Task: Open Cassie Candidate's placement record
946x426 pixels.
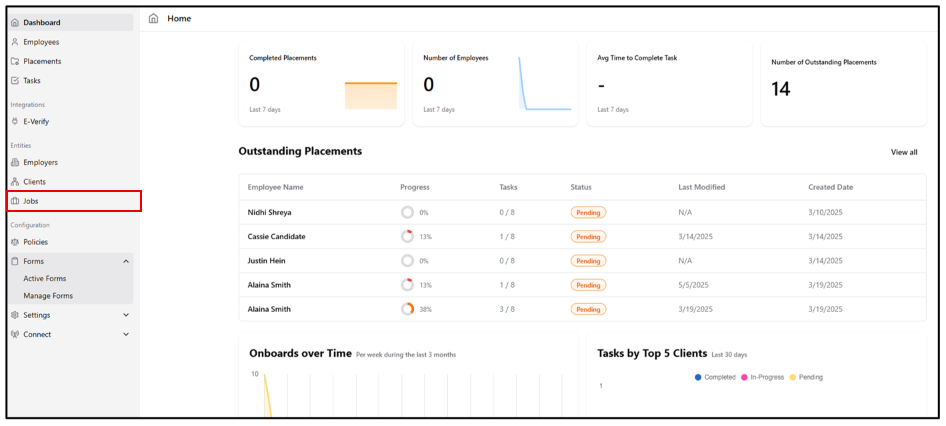Action: [x=277, y=237]
